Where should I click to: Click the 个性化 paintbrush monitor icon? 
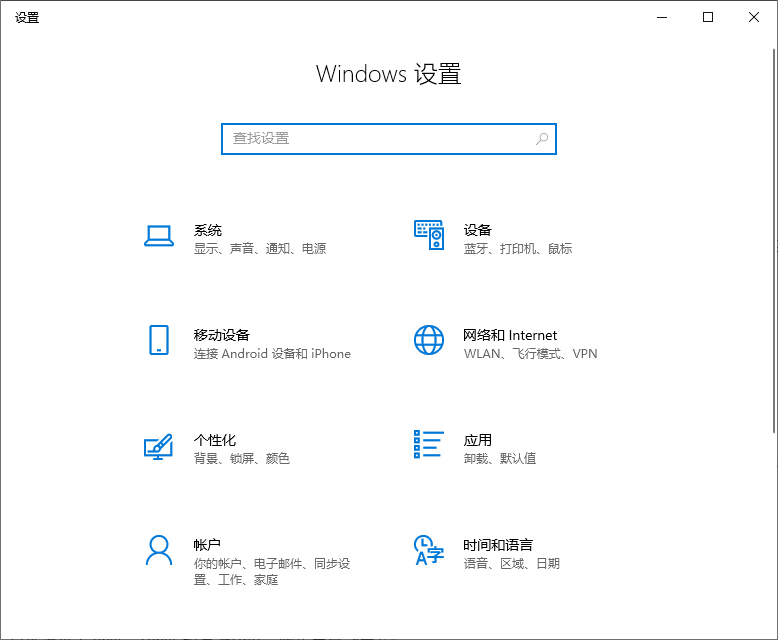tap(159, 446)
